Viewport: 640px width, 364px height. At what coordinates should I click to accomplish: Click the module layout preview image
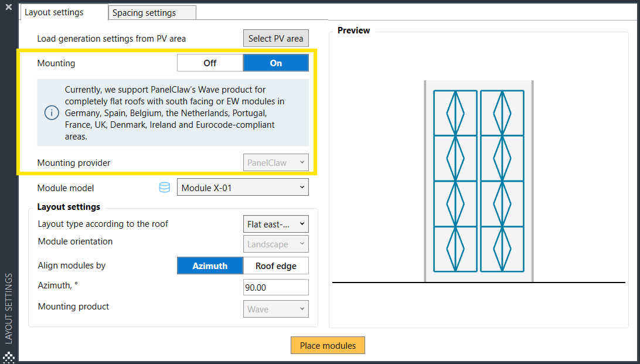479,181
